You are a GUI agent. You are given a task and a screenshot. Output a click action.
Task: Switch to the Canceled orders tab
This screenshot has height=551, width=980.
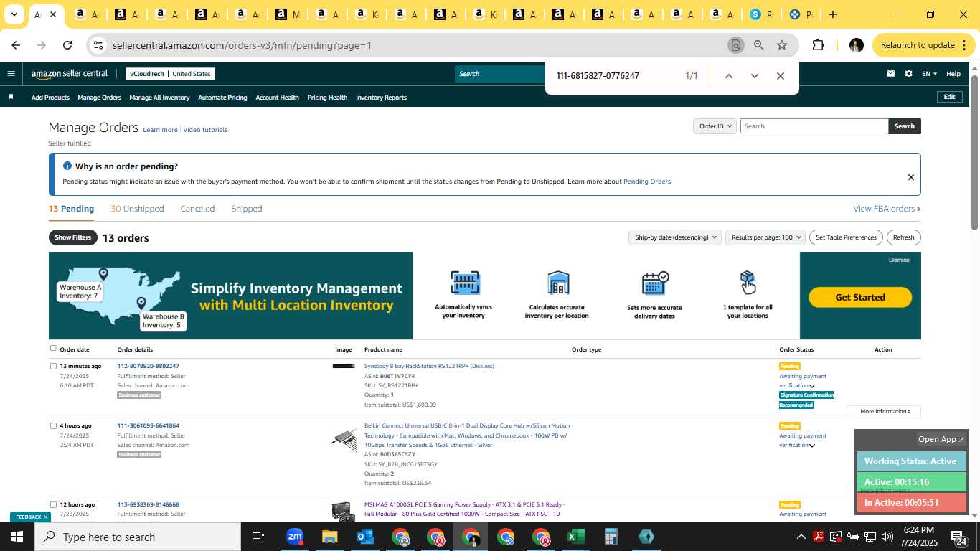(197, 209)
